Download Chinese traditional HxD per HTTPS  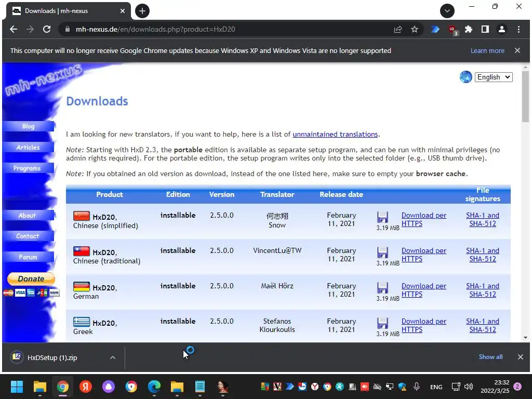424,255
